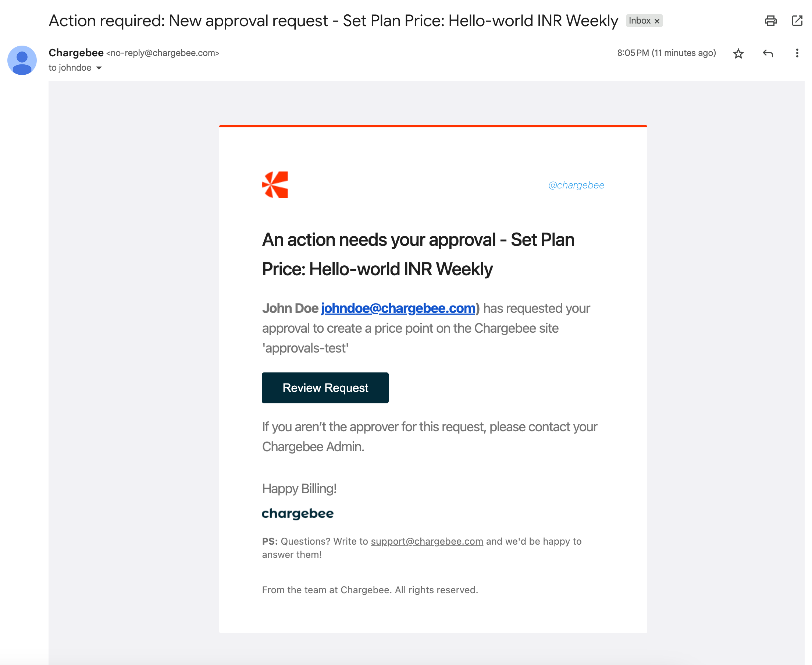The image size is (812, 665).
Task: Click the reply arrow icon
Action: pos(768,53)
